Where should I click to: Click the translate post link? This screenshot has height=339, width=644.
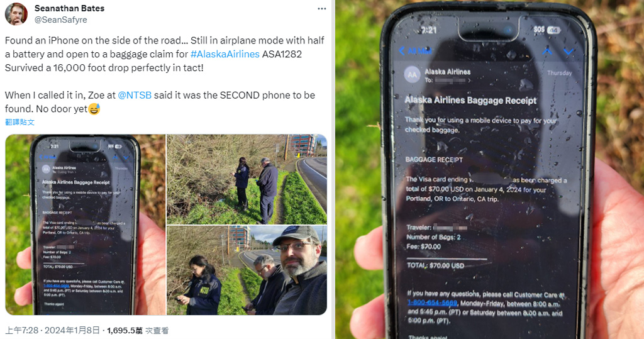coord(19,122)
